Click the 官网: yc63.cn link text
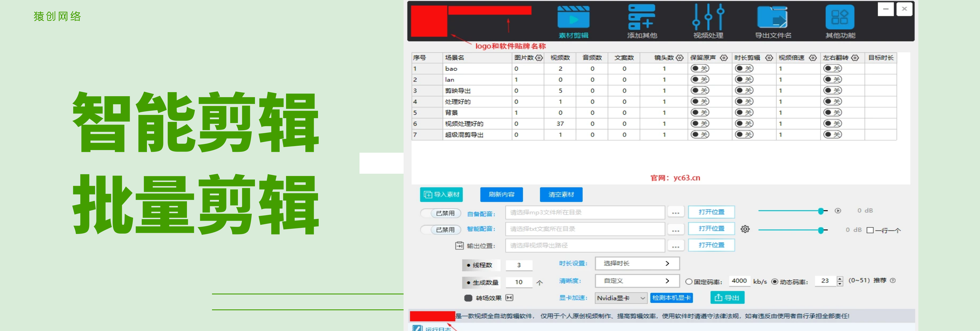Image resolution: width=980 pixels, height=331 pixels. pyautogui.click(x=675, y=178)
